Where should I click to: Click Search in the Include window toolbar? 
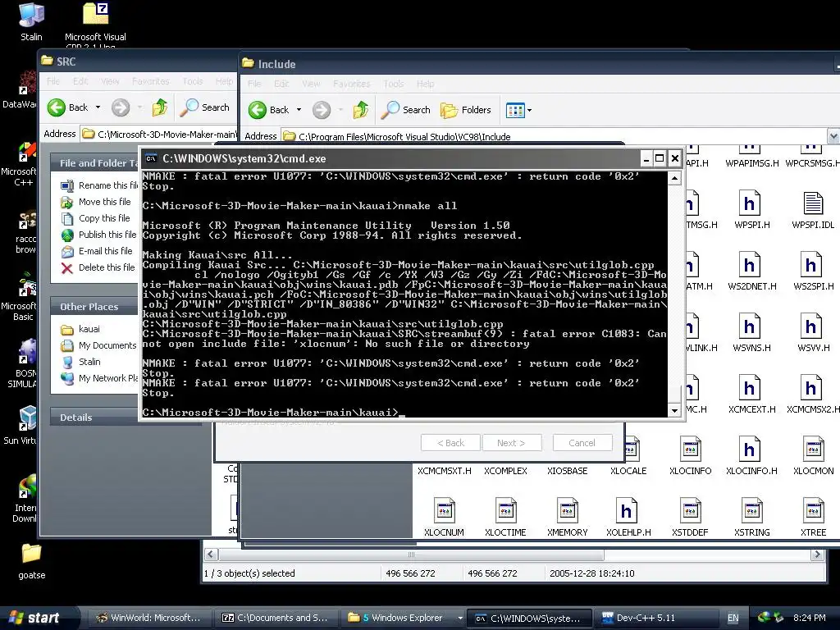point(405,110)
